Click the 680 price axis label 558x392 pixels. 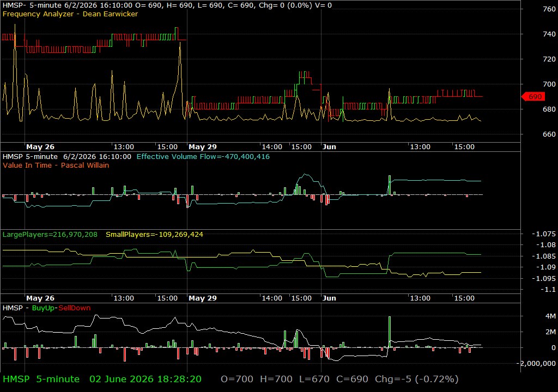point(549,109)
